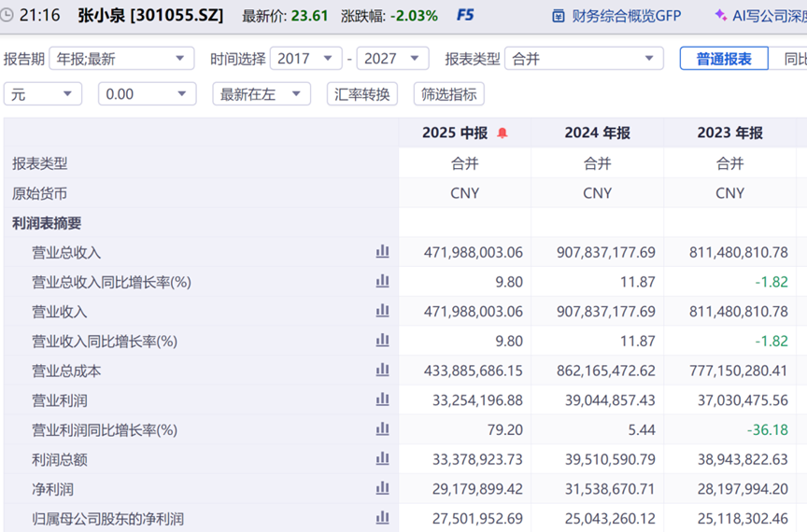Expand the 报表类型 合并 dropdown
The image size is (807, 532).
point(584,59)
